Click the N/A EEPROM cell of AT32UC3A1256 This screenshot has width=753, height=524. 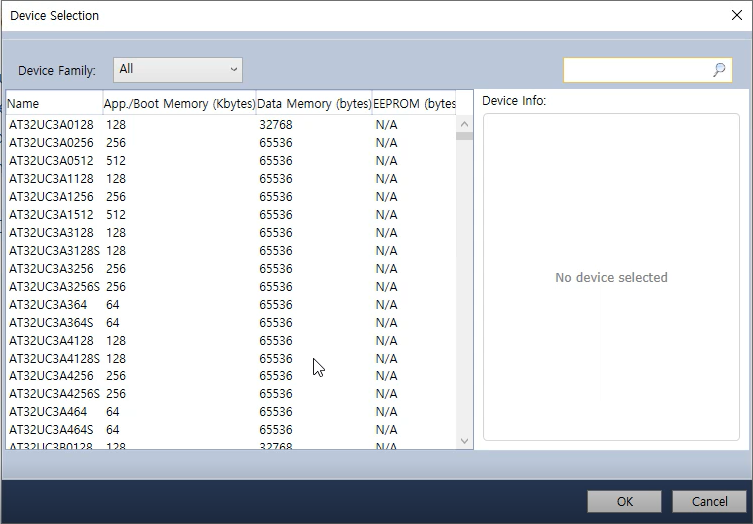386,196
